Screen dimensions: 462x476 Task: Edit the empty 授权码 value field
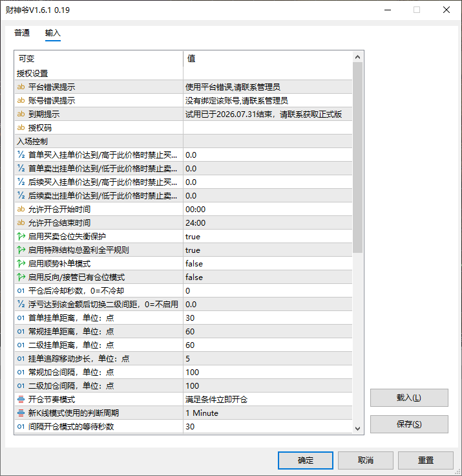[x=268, y=128]
